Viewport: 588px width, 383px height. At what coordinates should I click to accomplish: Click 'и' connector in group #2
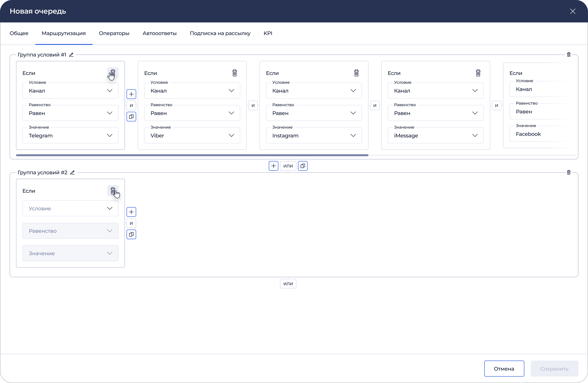pos(131,223)
